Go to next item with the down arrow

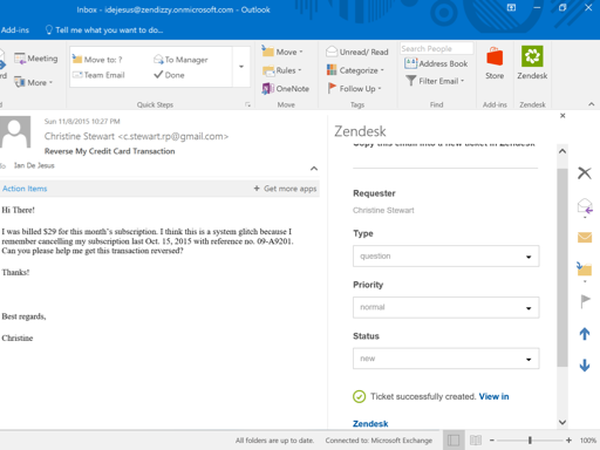584,365
